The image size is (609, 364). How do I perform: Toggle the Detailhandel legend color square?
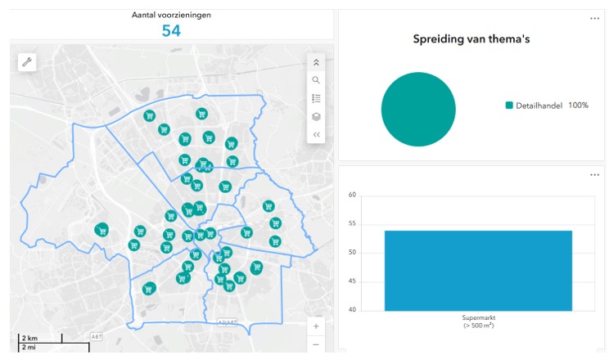[509, 106]
